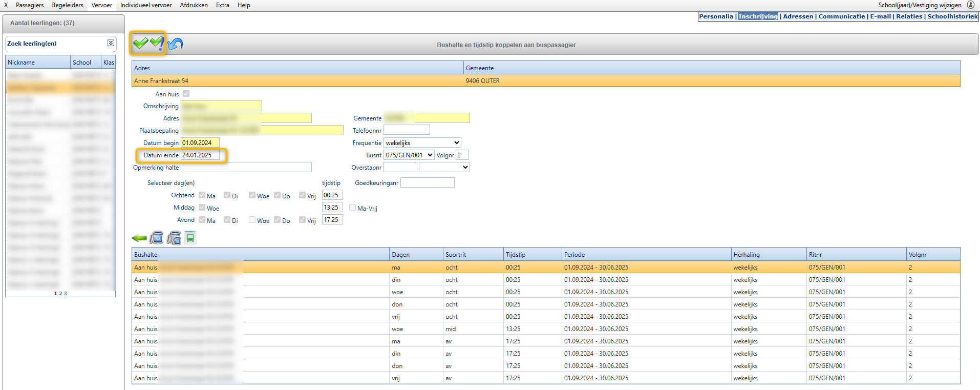Screen dimensions: 980x390
Task: Expand the Zoek leerling(en) panel
Action: (111, 43)
